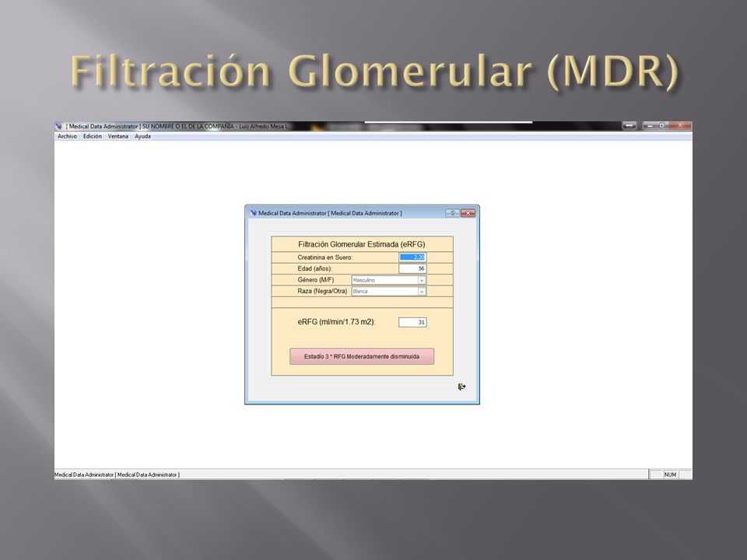Click the Raza (Negra/Otra) label
Image resolution: width=747 pixels, height=560 pixels.
tap(322, 291)
